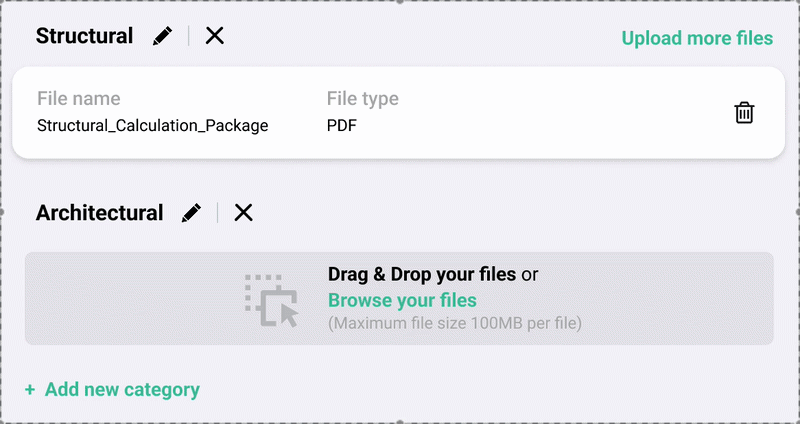Click the Architectural category heading
The width and height of the screenshot is (800, 424).
click(99, 213)
